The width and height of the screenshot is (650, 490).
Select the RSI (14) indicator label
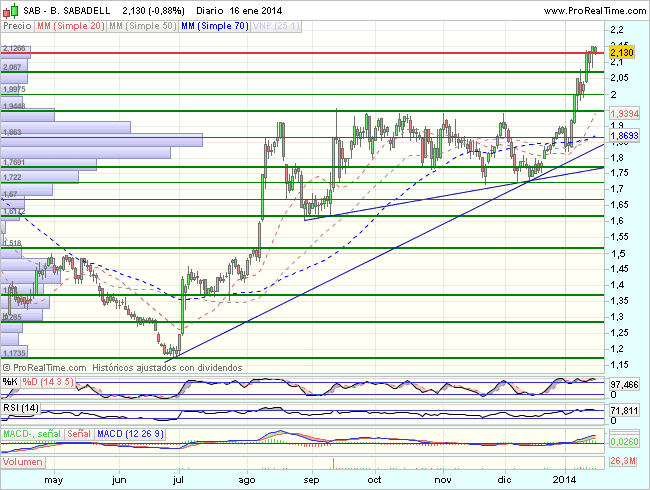pos(21,408)
